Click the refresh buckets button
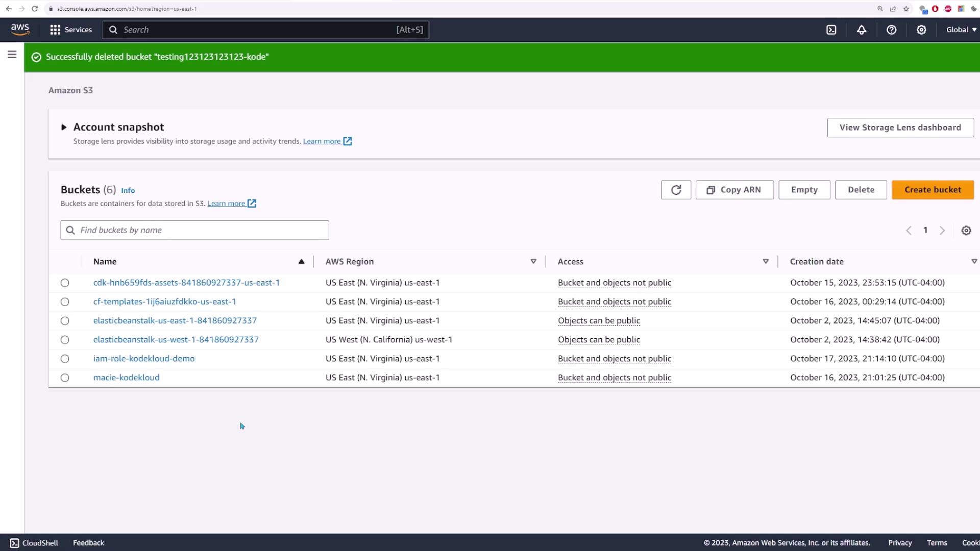 click(x=676, y=190)
